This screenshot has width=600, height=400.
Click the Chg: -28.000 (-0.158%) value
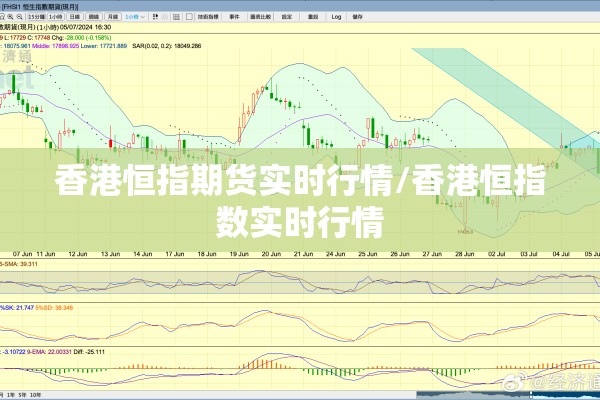pyautogui.click(x=82, y=38)
